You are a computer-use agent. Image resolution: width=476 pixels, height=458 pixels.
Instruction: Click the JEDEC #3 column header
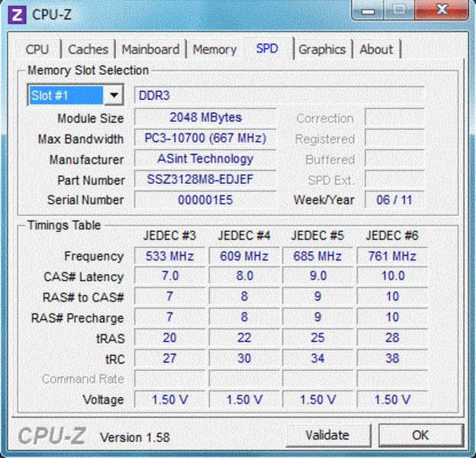[x=169, y=236]
